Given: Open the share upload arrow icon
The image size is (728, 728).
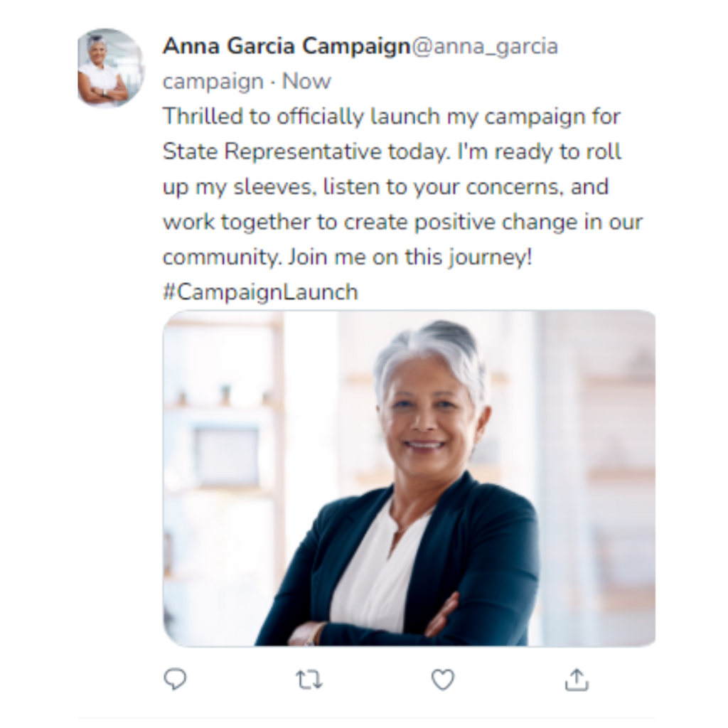Looking at the screenshot, I should (577, 680).
